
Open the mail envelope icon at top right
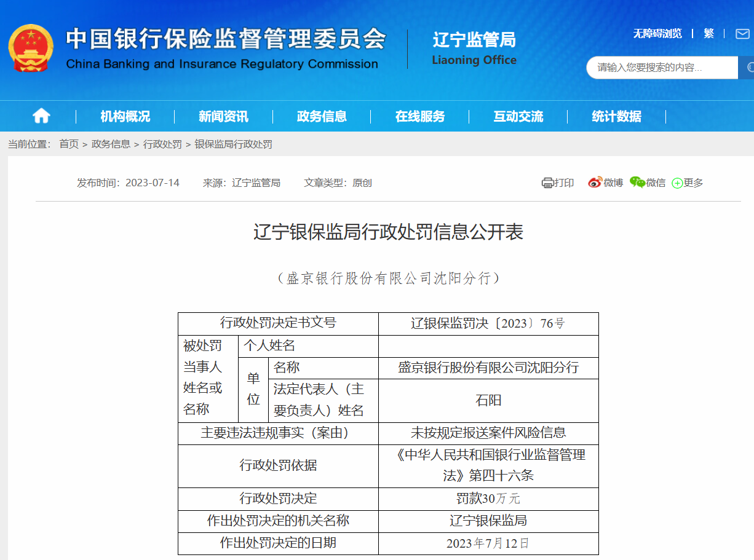click(742, 34)
